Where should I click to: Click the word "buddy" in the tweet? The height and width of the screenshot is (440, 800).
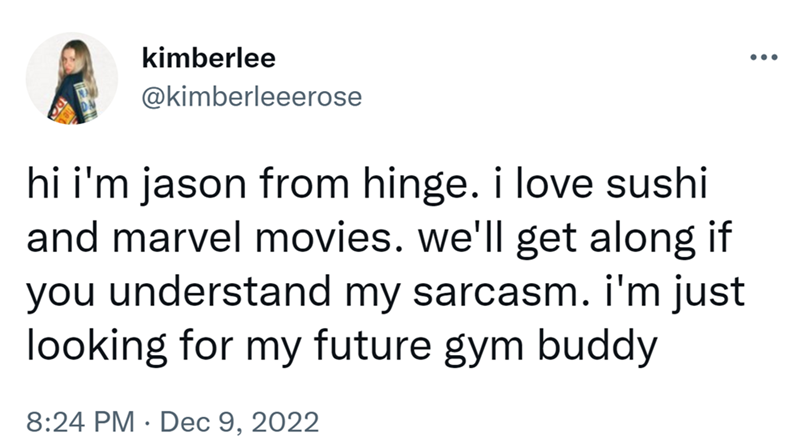tap(604, 347)
